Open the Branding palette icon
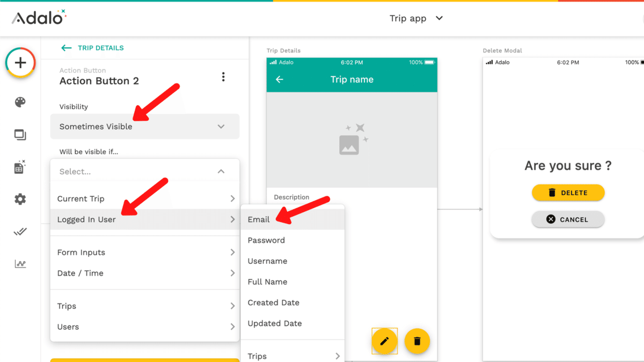The width and height of the screenshot is (644, 362). [20, 102]
